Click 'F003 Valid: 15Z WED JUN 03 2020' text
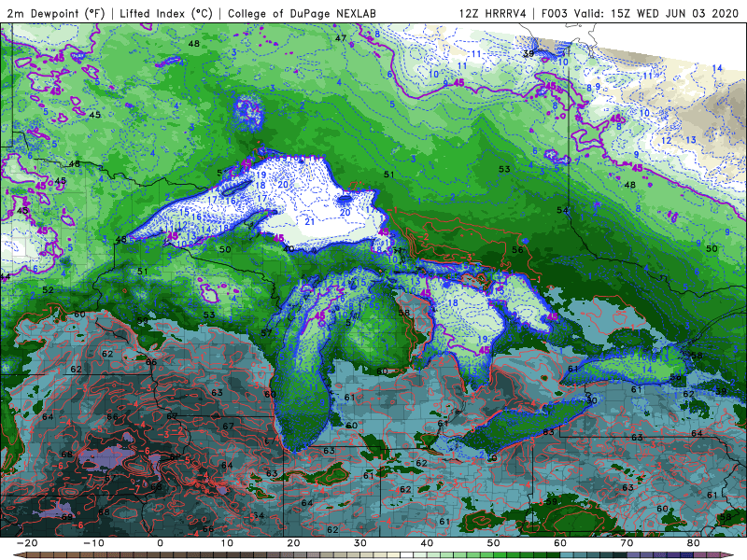 click(640, 13)
